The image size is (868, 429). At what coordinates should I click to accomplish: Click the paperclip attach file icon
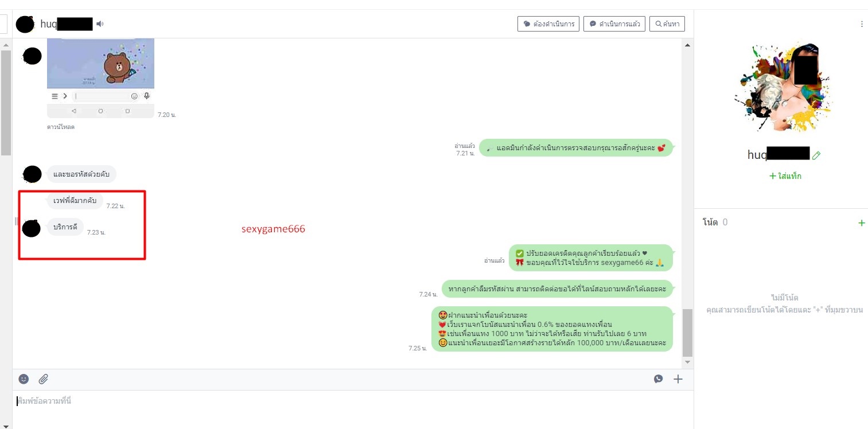(44, 379)
